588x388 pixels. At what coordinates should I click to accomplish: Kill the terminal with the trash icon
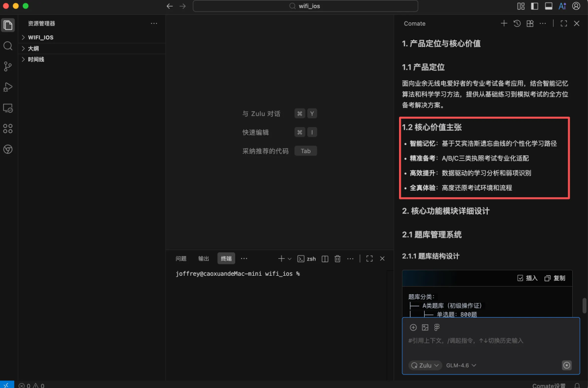(338, 258)
